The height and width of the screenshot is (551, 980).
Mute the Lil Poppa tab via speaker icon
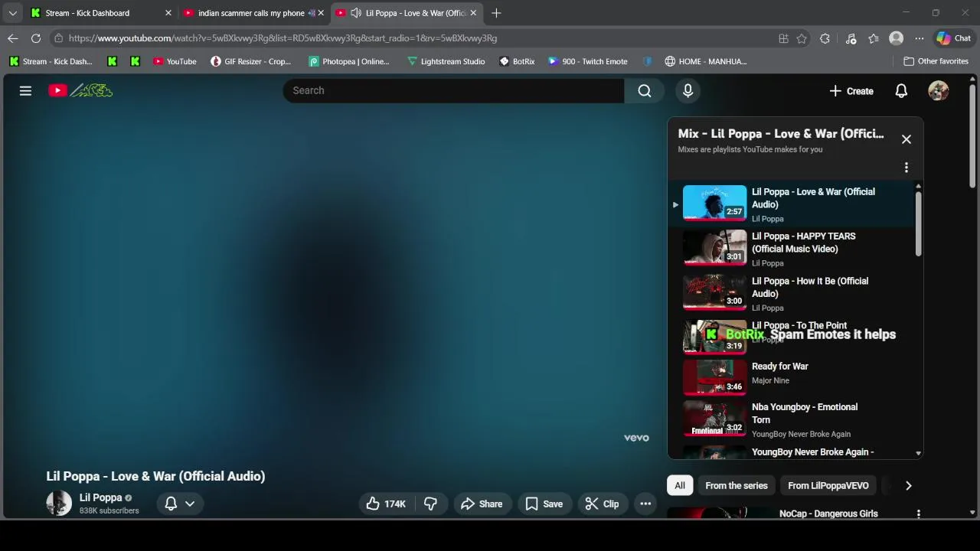click(355, 13)
